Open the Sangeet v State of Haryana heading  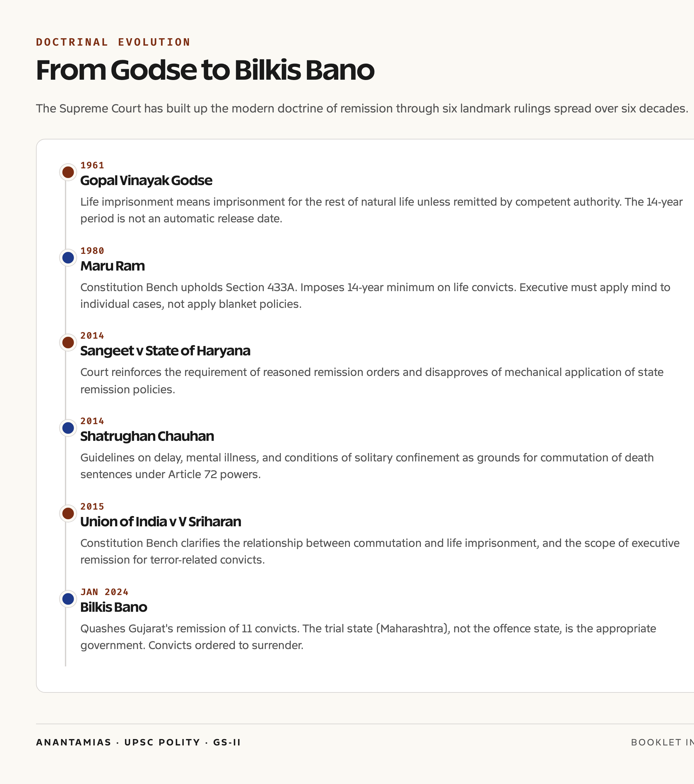[165, 351]
